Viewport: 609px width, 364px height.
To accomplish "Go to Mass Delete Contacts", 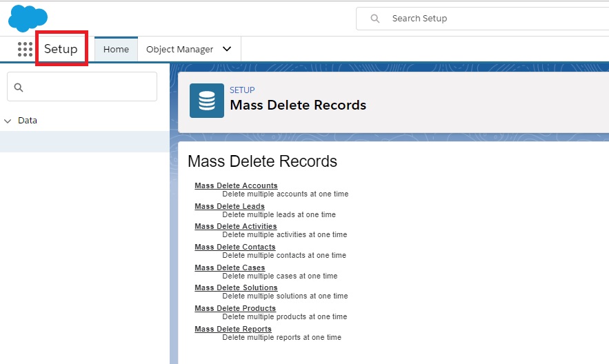I will (234, 247).
